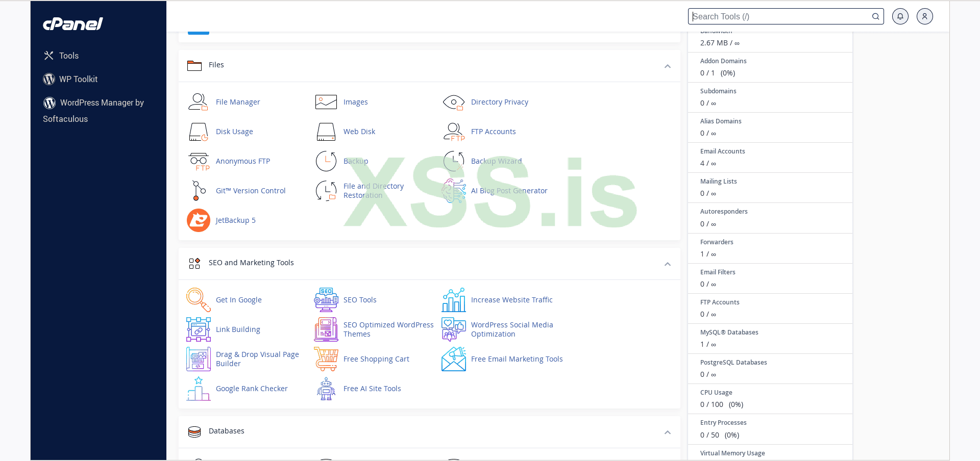Open Tools in the sidebar
Image resolution: width=980 pixels, height=461 pixels.
pos(61,56)
